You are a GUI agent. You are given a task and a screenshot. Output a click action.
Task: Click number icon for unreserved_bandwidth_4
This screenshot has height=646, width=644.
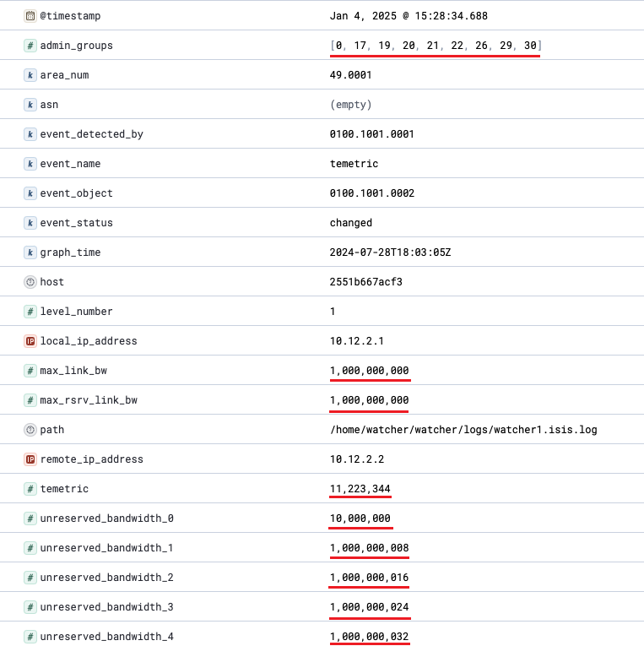30,637
